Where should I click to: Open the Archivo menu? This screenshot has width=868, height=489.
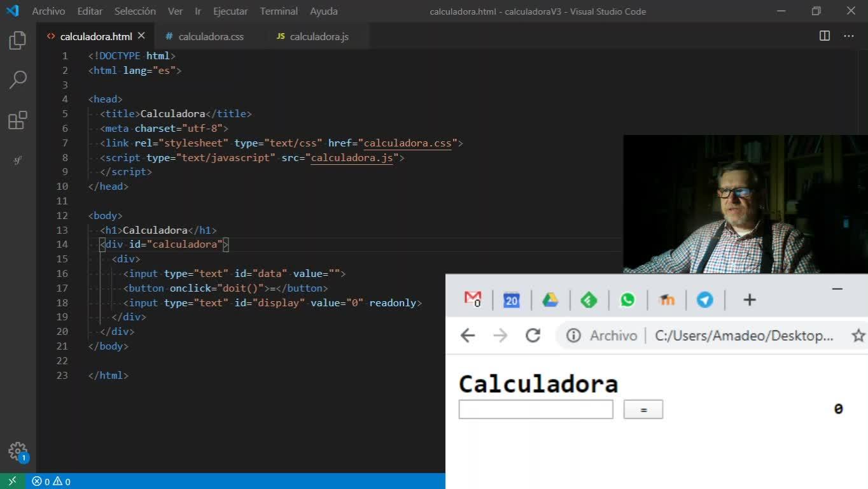pos(48,11)
